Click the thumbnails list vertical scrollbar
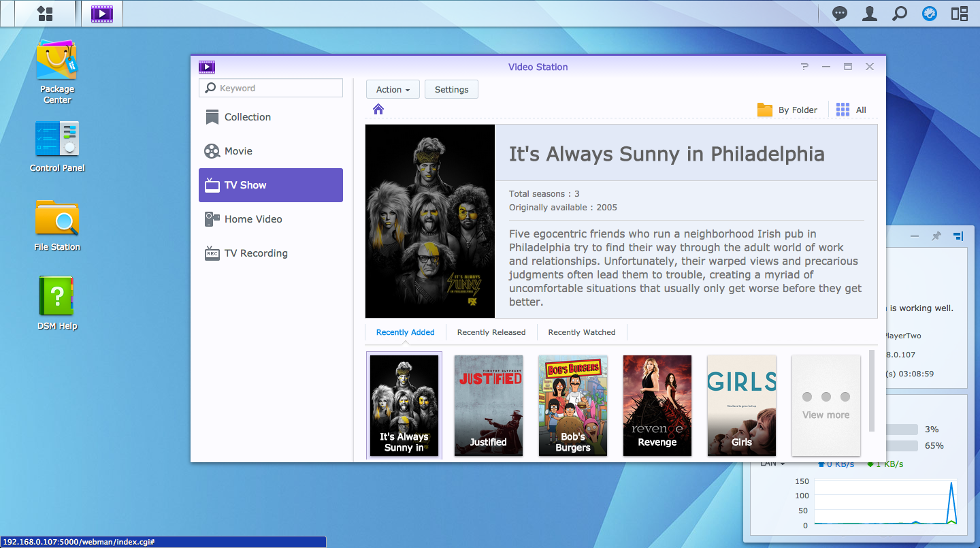 (x=872, y=391)
